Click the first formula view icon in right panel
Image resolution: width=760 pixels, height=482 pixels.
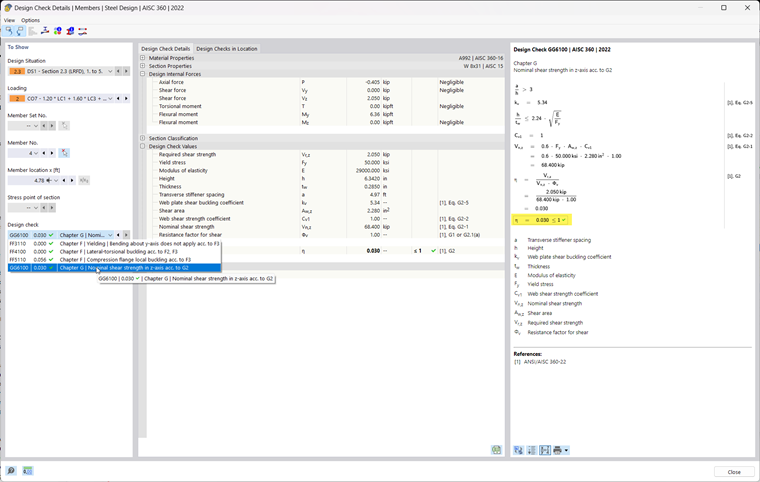519,450
